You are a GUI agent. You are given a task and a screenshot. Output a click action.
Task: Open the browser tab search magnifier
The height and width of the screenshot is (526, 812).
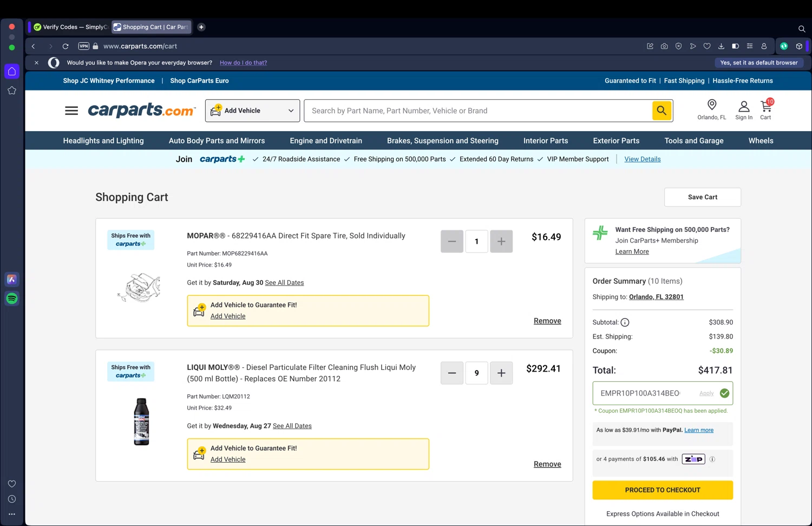[802, 29]
